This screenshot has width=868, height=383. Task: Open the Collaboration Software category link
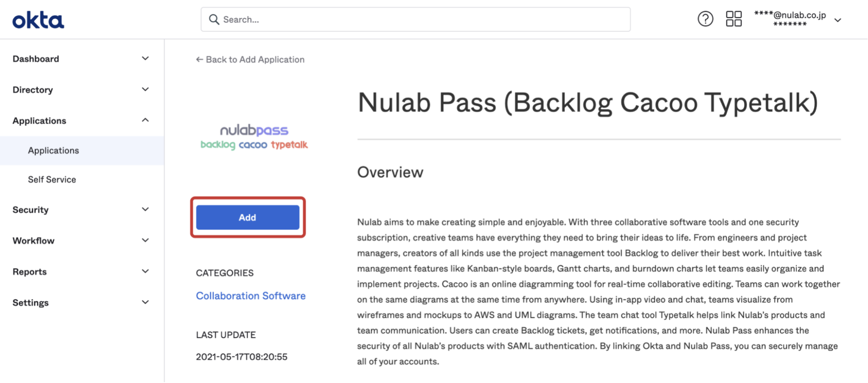point(251,296)
